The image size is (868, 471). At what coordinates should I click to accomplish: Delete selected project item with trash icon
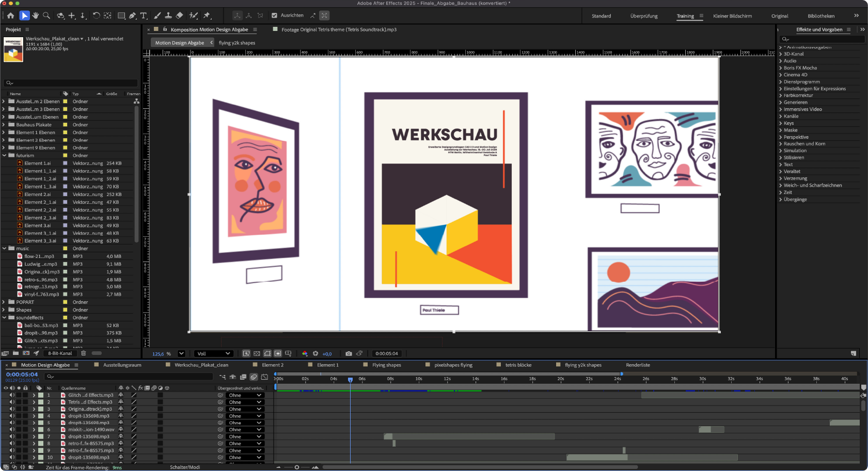(83, 353)
